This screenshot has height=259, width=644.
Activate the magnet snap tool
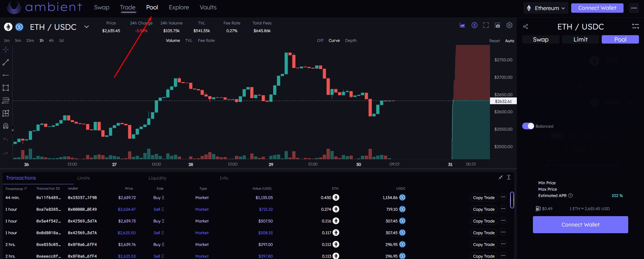tap(6, 126)
